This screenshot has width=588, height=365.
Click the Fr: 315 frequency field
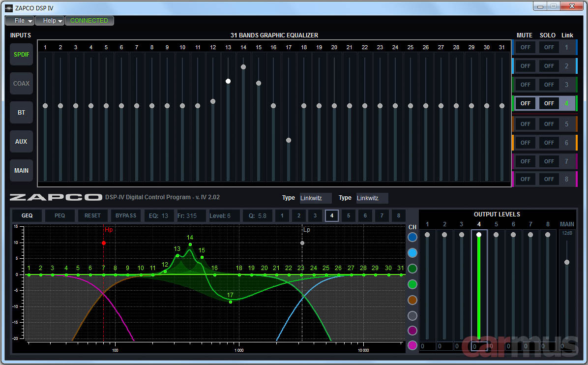(191, 215)
